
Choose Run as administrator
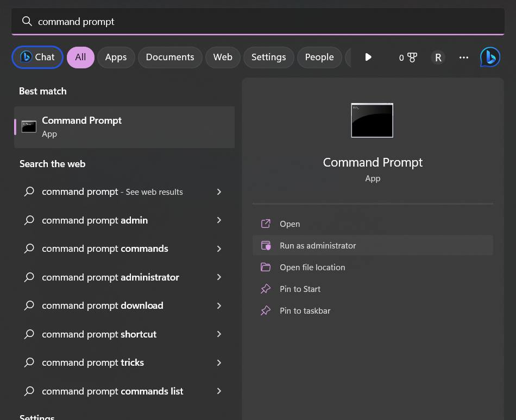point(373,245)
